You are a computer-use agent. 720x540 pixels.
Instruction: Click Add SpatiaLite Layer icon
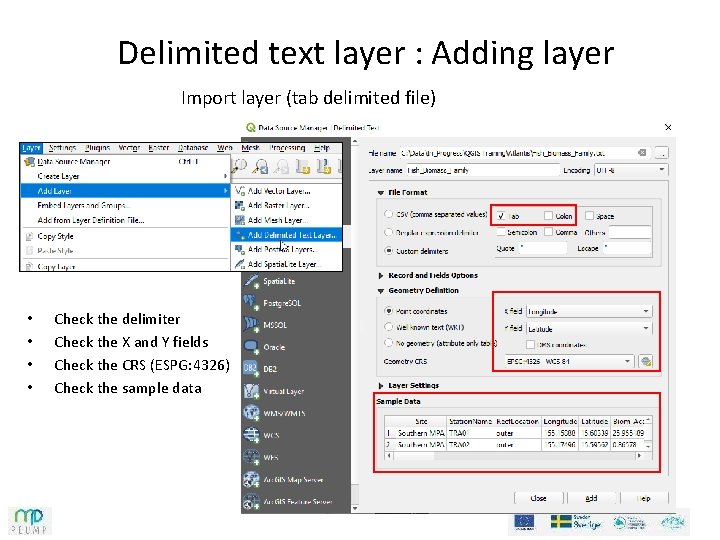(240, 264)
